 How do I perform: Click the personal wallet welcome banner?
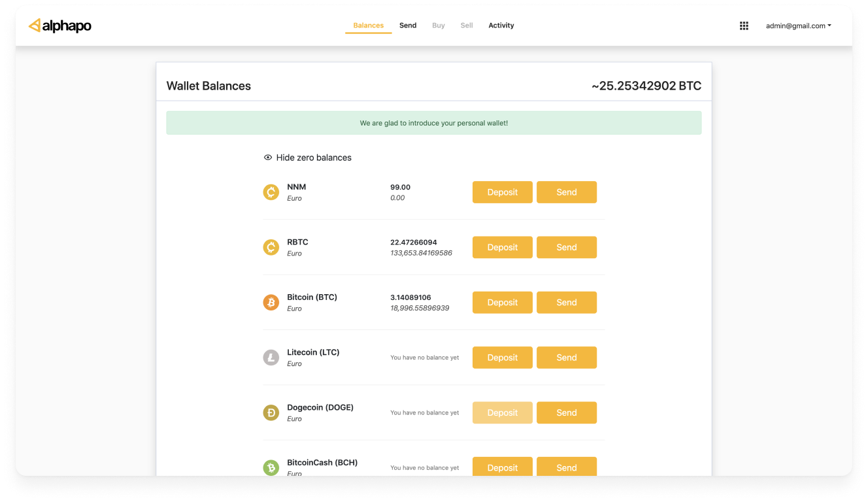[434, 123]
